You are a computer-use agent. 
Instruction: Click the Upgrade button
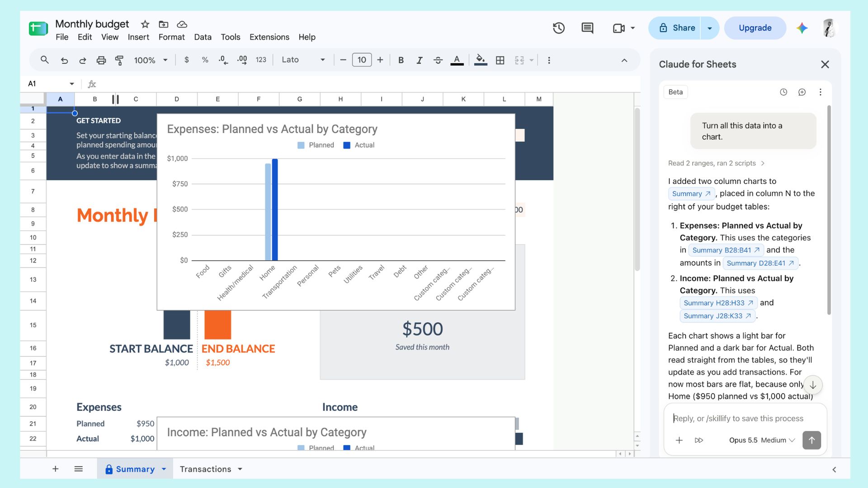click(x=755, y=28)
